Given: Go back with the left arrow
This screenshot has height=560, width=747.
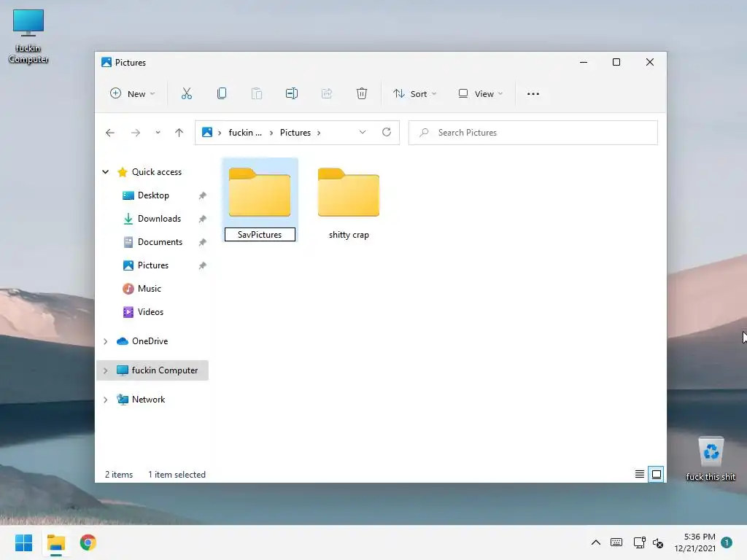Looking at the screenshot, I should (x=110, y=133).
